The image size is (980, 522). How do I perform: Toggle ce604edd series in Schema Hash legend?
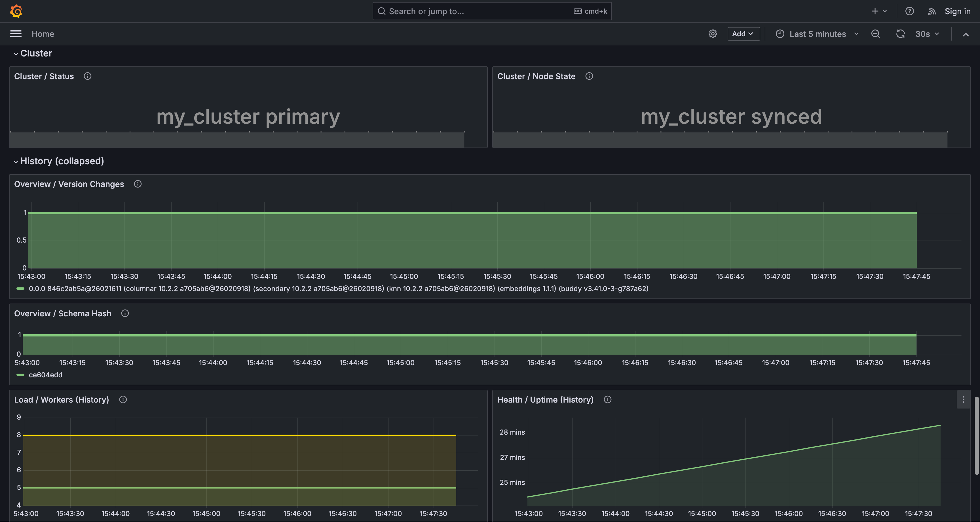(x=45, y=375)
